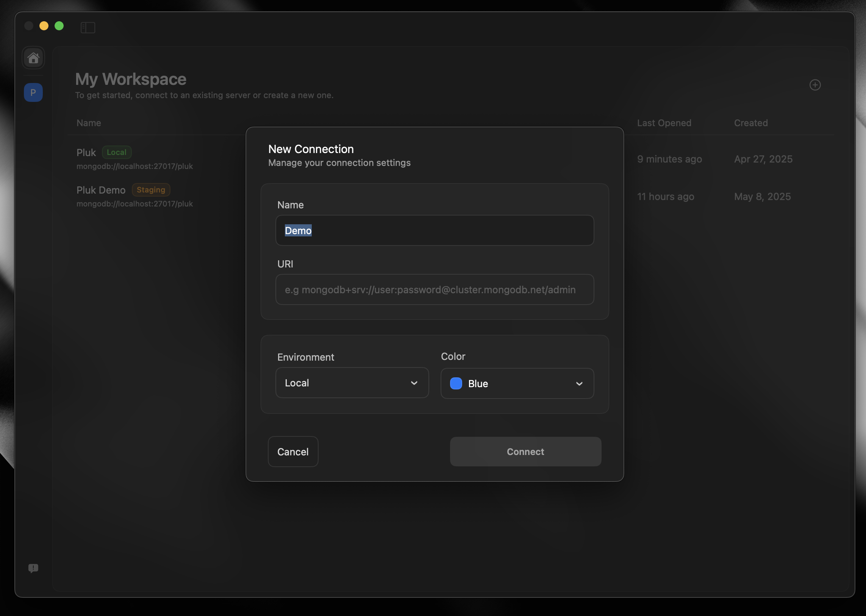
Task: Click the Local environment badge
Action: (x=116, y=152)
